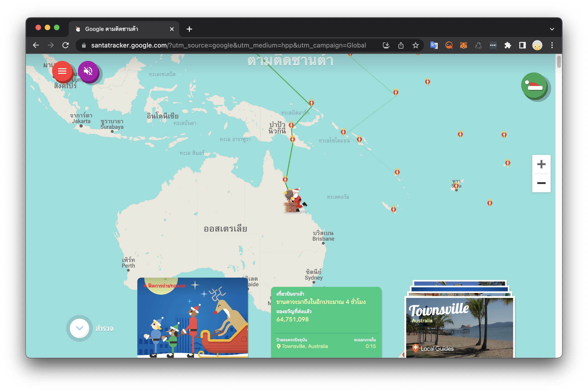Zoom in on the map
Image resolution: width=588 pixels, height=392 pixels.
[541, 164]
